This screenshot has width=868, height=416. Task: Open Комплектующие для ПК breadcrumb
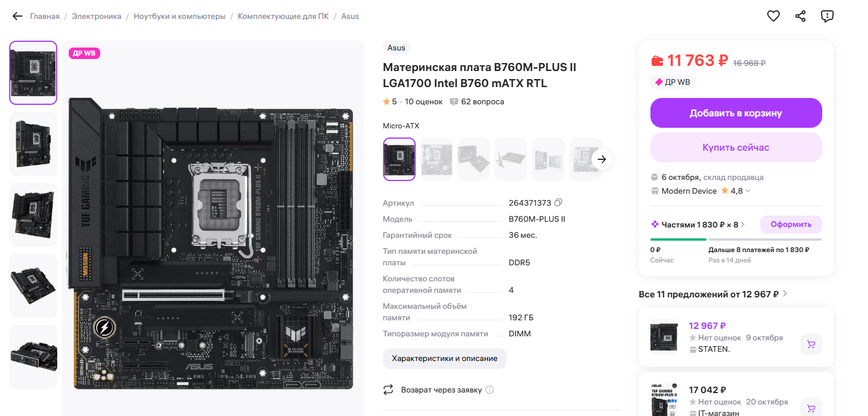(x=283, y=17)
